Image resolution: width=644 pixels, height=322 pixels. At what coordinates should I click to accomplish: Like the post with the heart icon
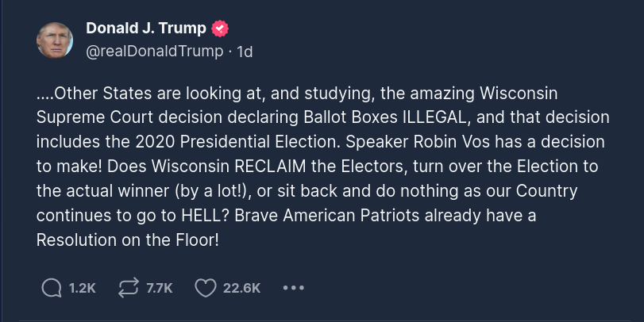[x=205, y=288]
